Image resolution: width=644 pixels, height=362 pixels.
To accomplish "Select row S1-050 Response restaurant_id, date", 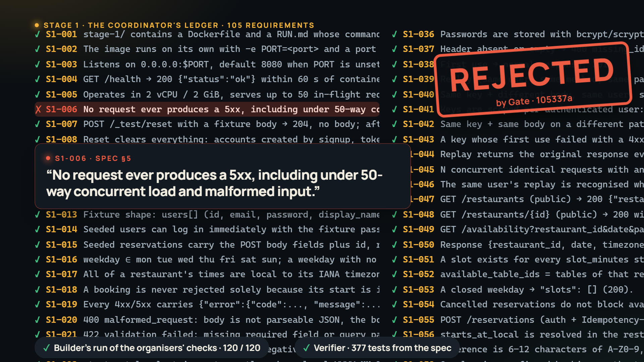I will coord(518,245).
